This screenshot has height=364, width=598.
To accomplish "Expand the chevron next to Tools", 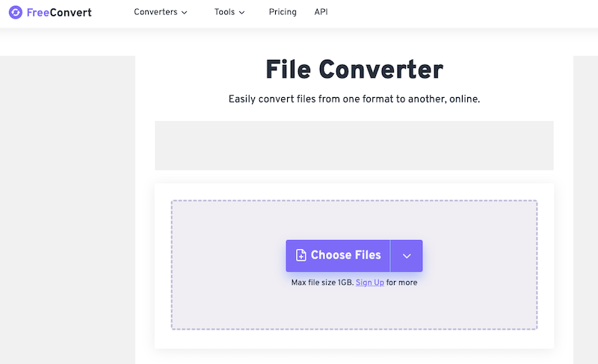I will [x=241, y=13].
